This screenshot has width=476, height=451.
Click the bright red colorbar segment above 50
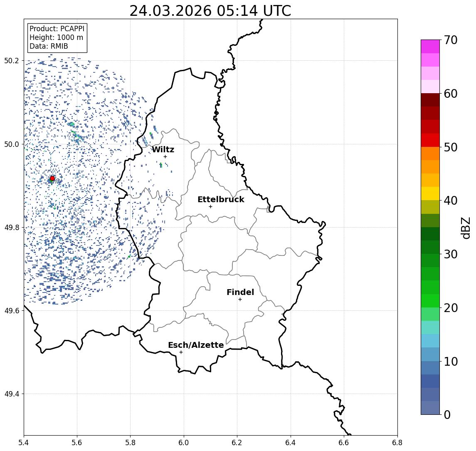pos(430,140)
